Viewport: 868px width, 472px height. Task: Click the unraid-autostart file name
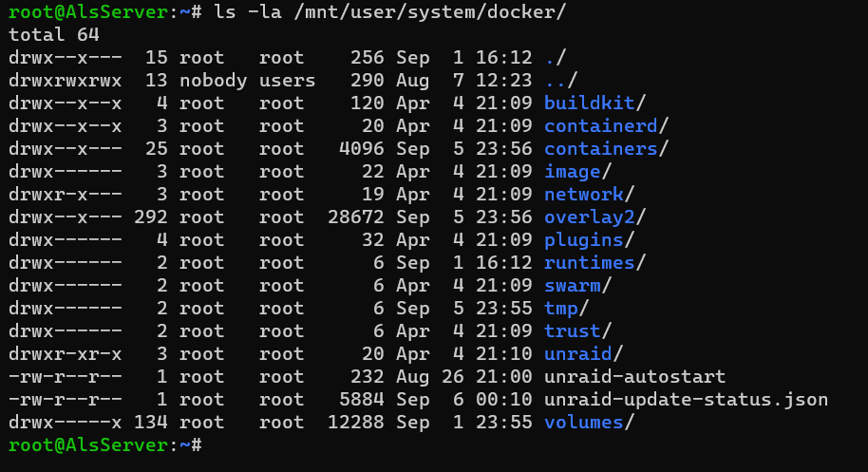[635, 377]
